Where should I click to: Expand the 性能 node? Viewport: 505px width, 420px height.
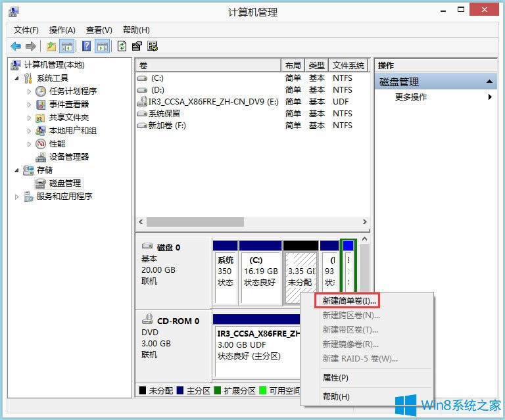29,144
